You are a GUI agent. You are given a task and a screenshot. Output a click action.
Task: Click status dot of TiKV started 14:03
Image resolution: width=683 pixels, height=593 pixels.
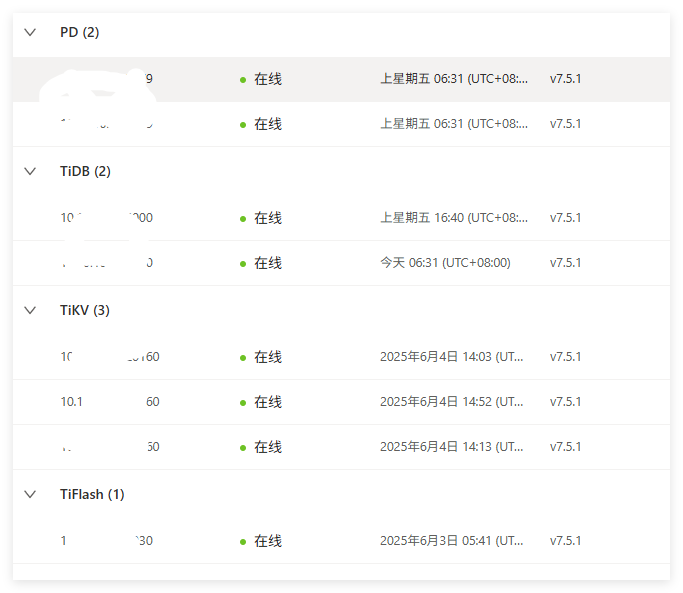point(243,357)
